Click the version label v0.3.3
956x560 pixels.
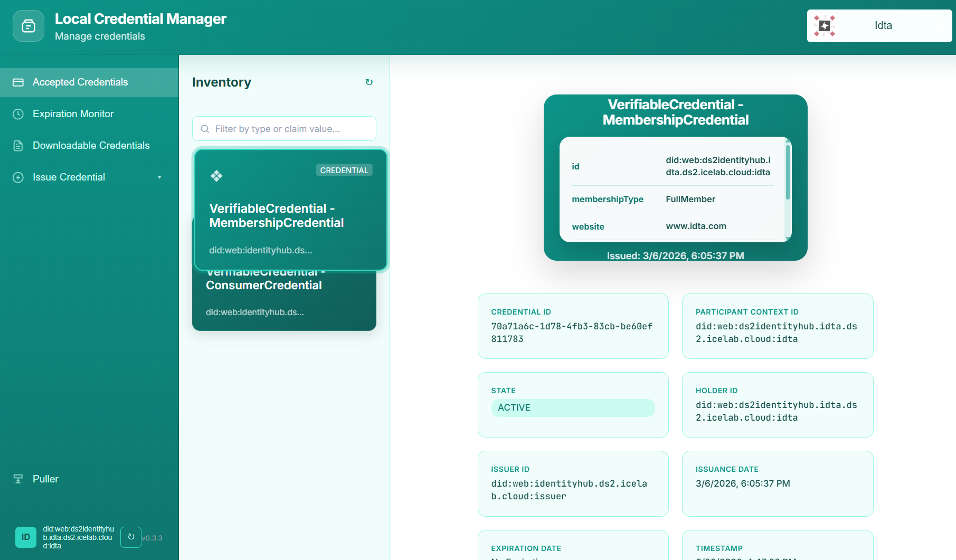pos(152,538)
